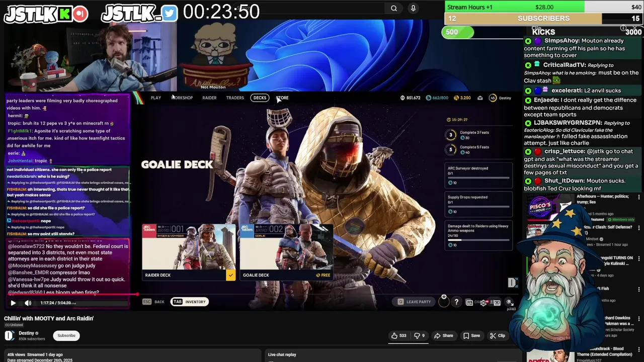Screen dimensions: 644x362
Task: Toggle theater mode on the player
Action: [497, 303]
